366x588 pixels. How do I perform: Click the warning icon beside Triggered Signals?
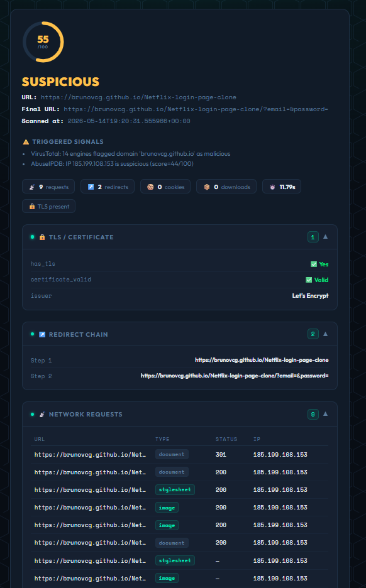click(26, 142)
